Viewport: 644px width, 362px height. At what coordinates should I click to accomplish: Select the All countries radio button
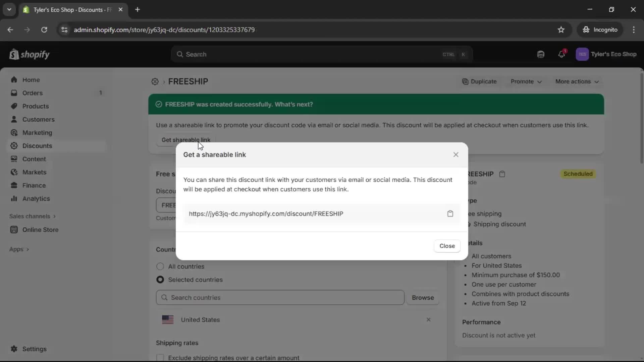(160, 266)
